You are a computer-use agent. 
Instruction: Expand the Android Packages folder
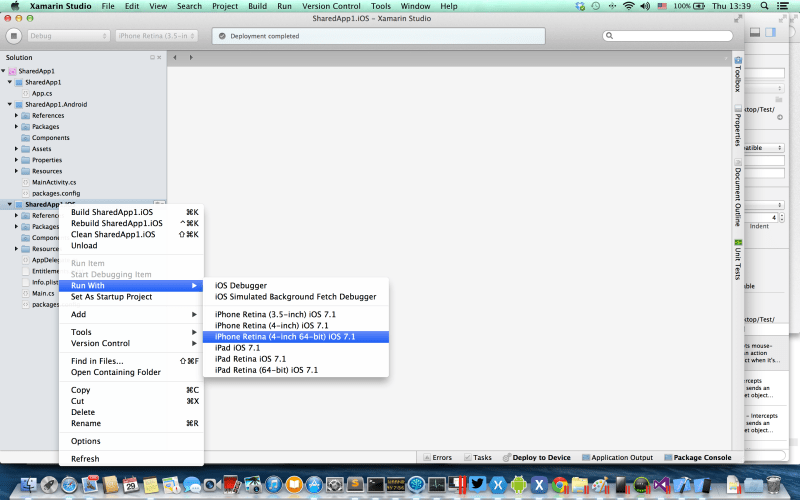click(16, 127)
